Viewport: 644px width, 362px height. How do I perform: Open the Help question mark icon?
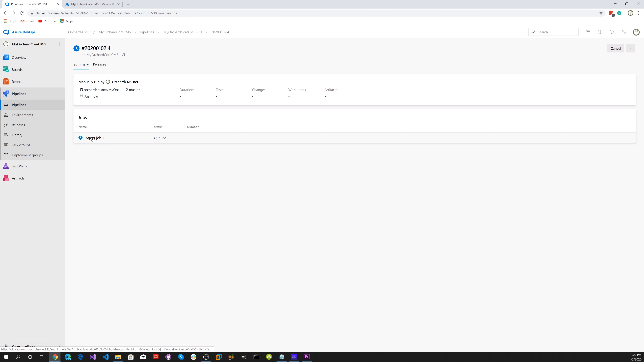(x=611, y=32)
